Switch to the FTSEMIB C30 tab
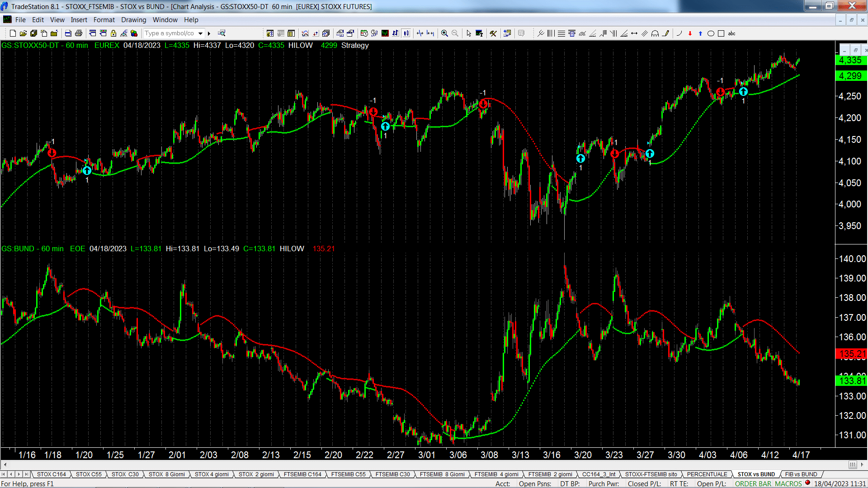 (393, 474)
